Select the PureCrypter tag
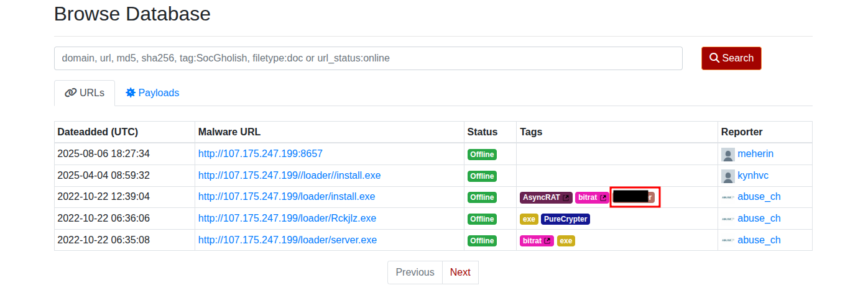This screenshot has height=293, width=868. (565, 219)
